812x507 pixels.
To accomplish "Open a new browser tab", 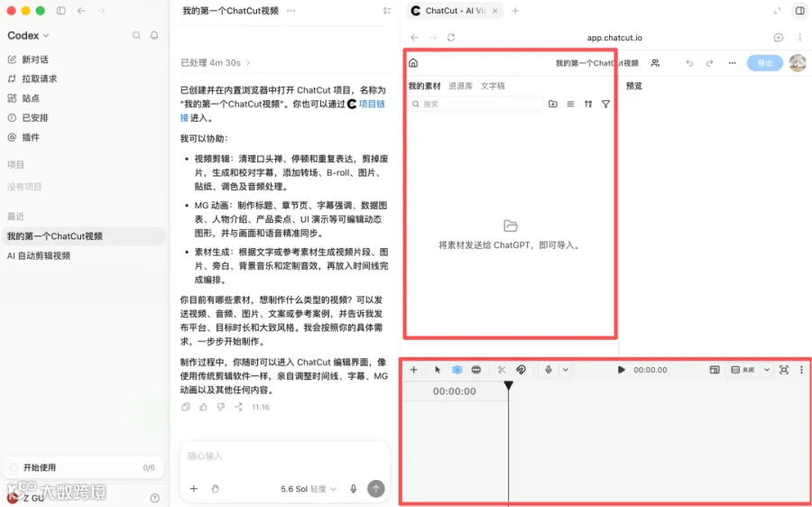I will (515, 10).
